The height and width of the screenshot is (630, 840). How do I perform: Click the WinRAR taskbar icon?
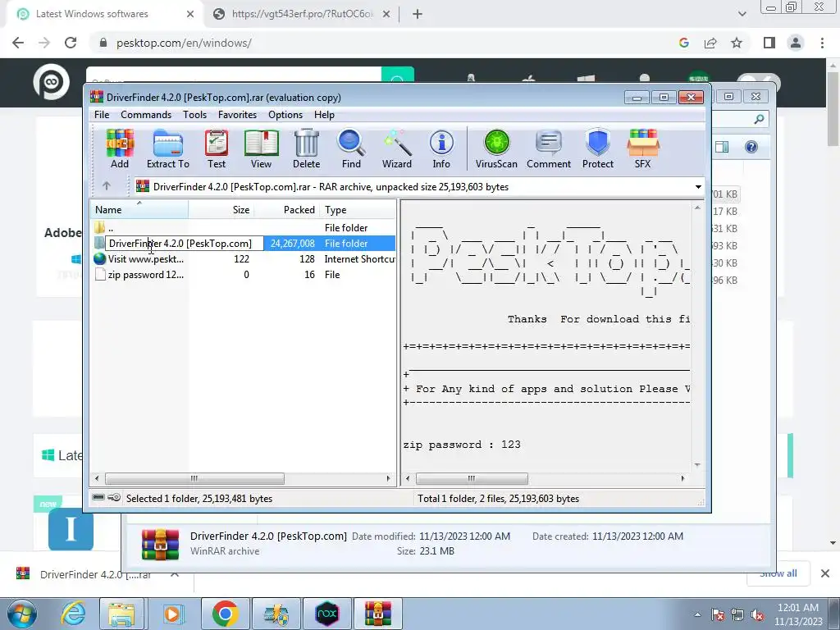377,614
